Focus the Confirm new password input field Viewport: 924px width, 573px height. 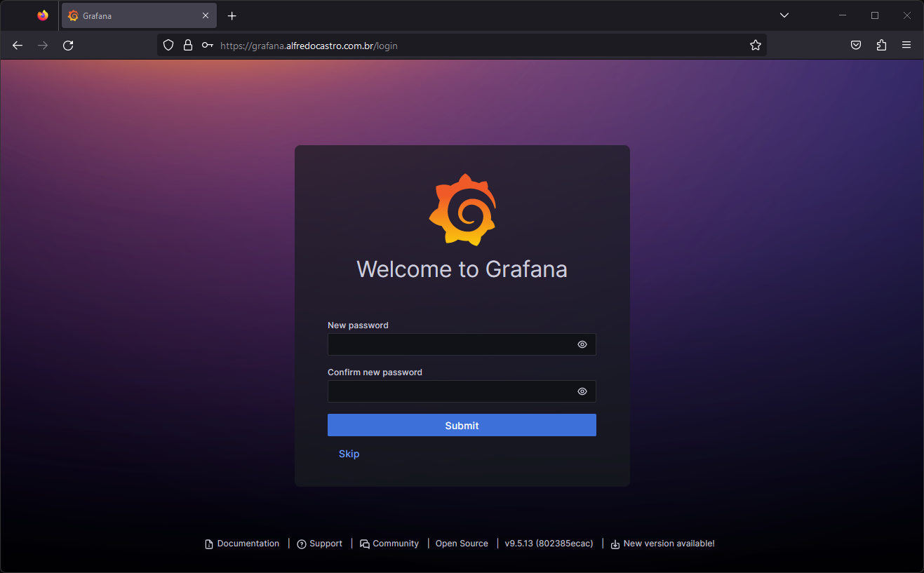coord(462,391)
